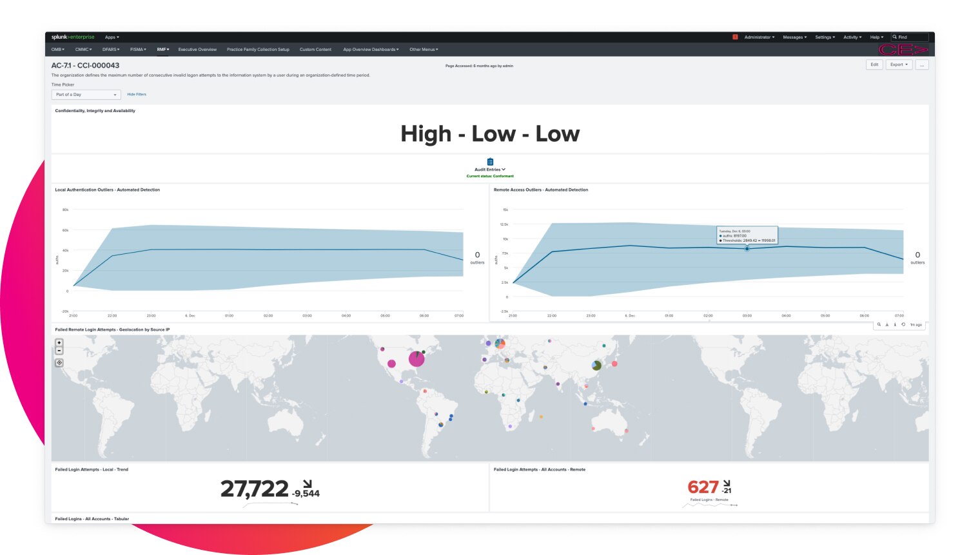Image resolution: width=980 pixels, height=555 pixels.
Task: Click the Audit Entries clipboard icon
Action: (490, 162)
